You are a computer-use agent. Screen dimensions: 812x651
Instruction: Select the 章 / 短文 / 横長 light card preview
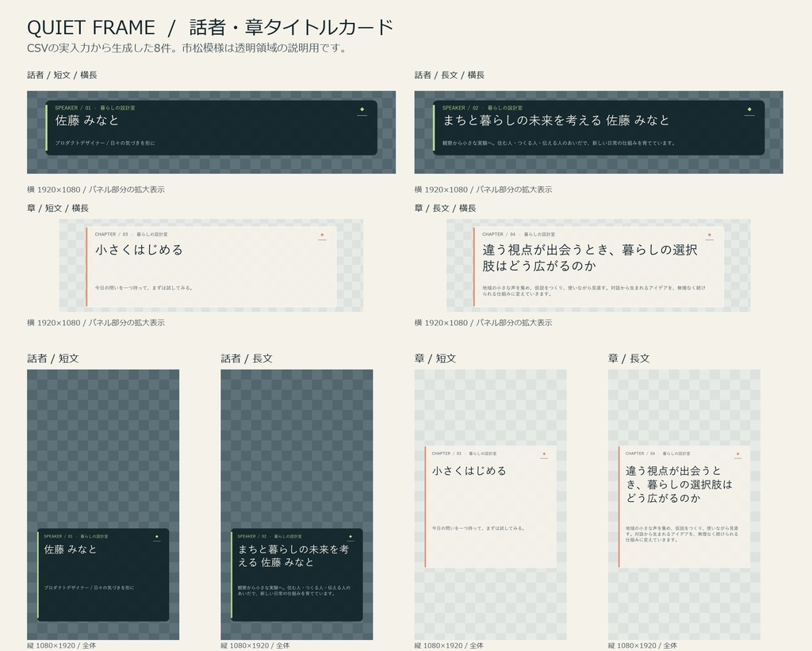click(211, 265)
